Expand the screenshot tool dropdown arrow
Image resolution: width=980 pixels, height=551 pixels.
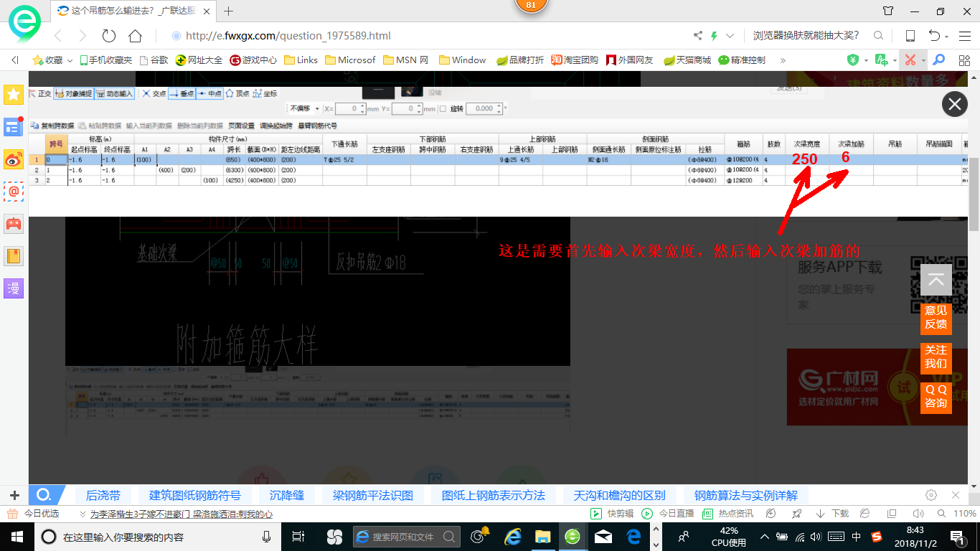pos(923,61)
